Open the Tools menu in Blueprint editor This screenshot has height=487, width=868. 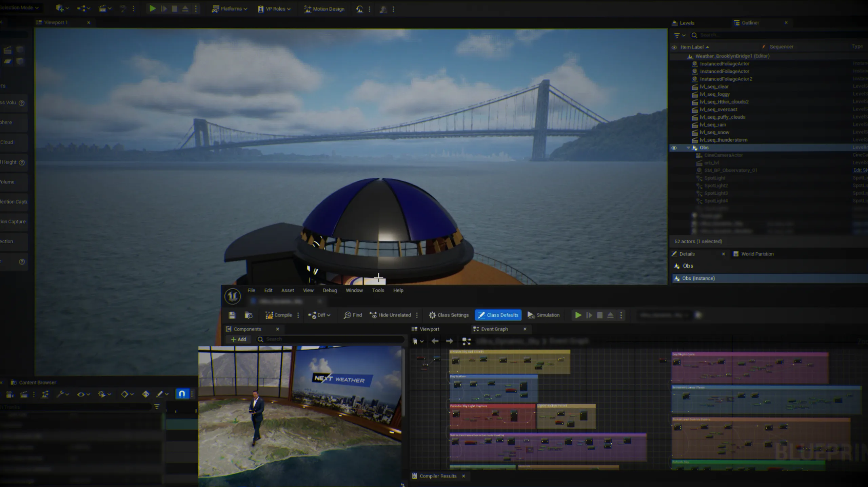pyautogui.click(x=378, y=290)
